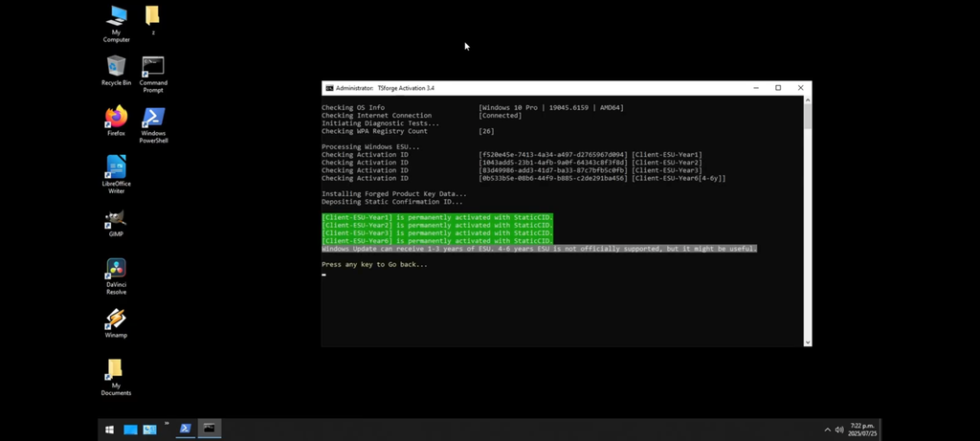The image size is (980, 441).
Task: Select the TSforge console taskbar button
Action: click(x=209, y=429)
